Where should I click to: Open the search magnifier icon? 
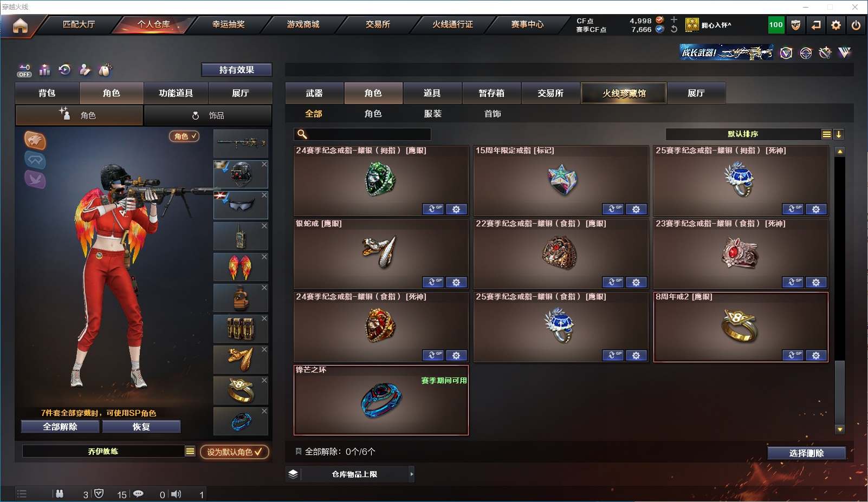pos(302,134)
